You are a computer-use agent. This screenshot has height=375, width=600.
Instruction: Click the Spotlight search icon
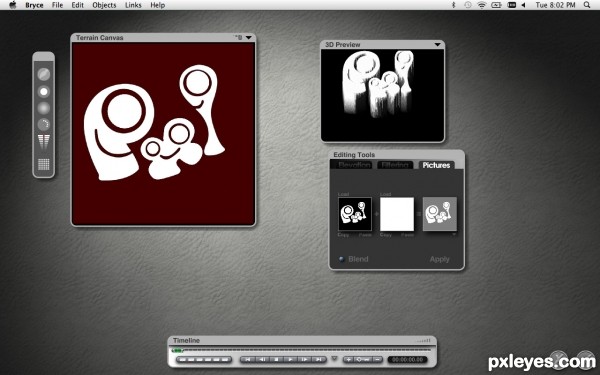tap(587, 5)
